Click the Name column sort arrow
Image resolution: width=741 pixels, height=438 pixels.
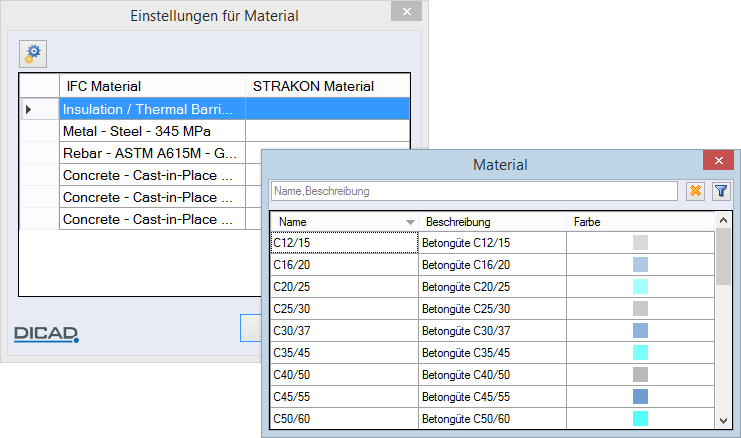(410, 222)
